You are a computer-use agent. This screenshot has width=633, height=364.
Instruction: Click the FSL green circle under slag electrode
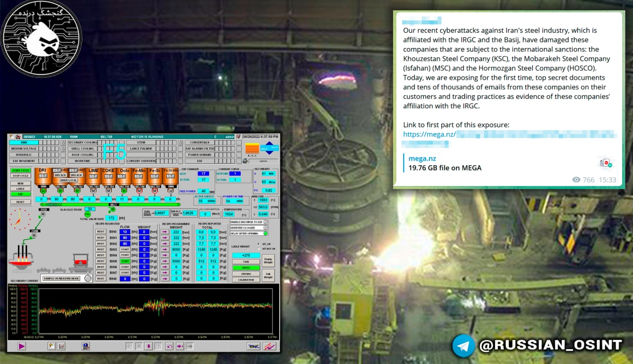88,214
